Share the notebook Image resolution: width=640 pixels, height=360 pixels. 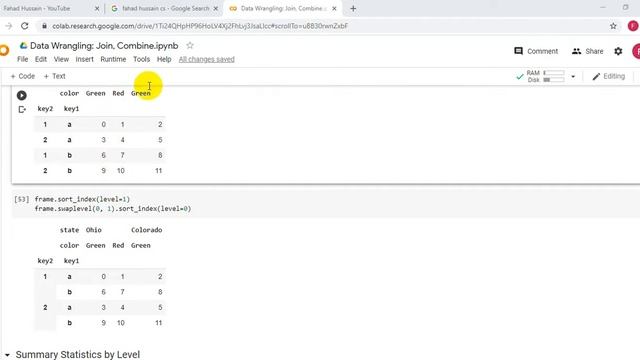588,51
